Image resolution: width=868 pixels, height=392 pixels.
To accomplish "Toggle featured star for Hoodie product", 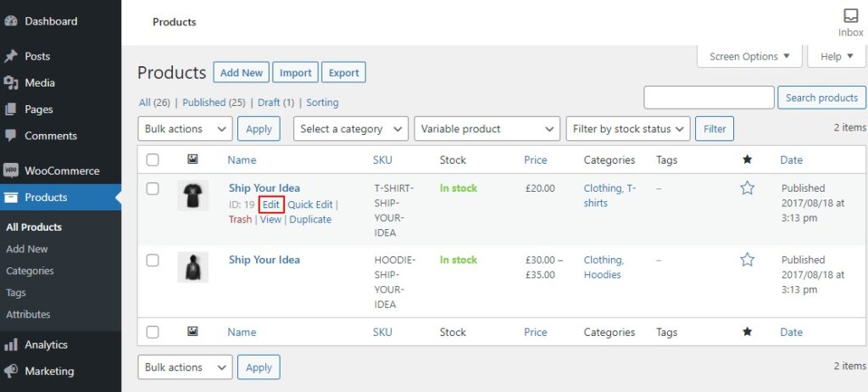I will pyautogui.click(x=748, y=260).
